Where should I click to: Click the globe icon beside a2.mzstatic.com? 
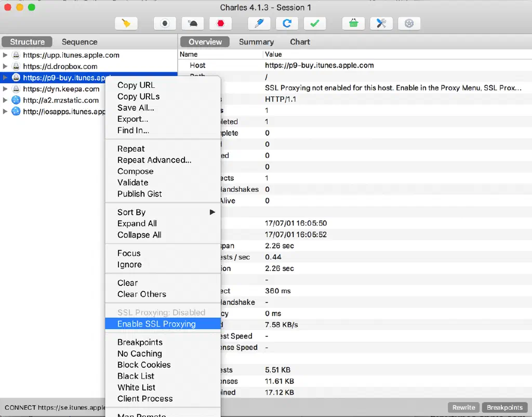point(16,100)
